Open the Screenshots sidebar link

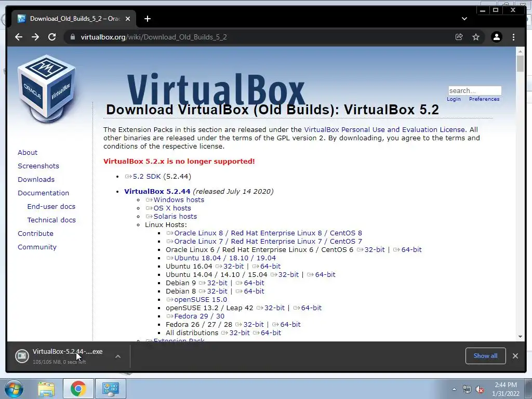point(38,166)
